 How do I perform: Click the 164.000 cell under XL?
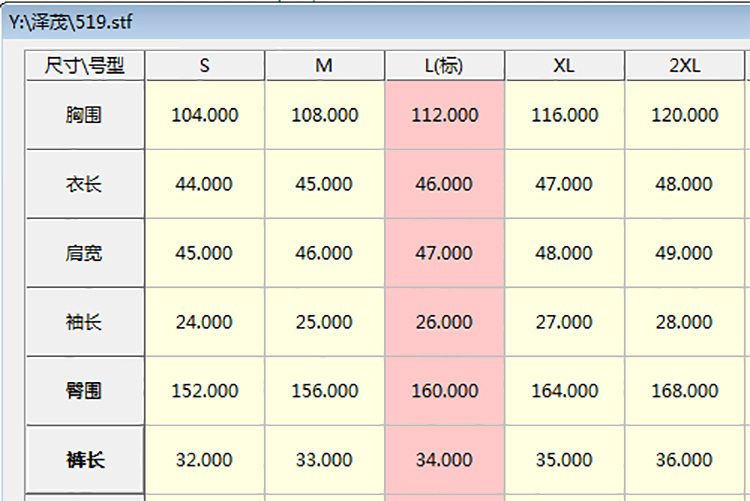[x=565, y=390]
